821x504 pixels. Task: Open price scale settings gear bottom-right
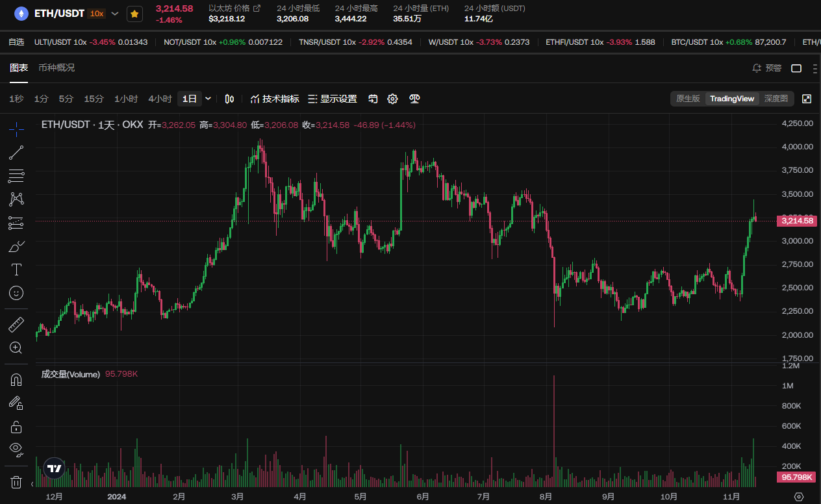799,497
